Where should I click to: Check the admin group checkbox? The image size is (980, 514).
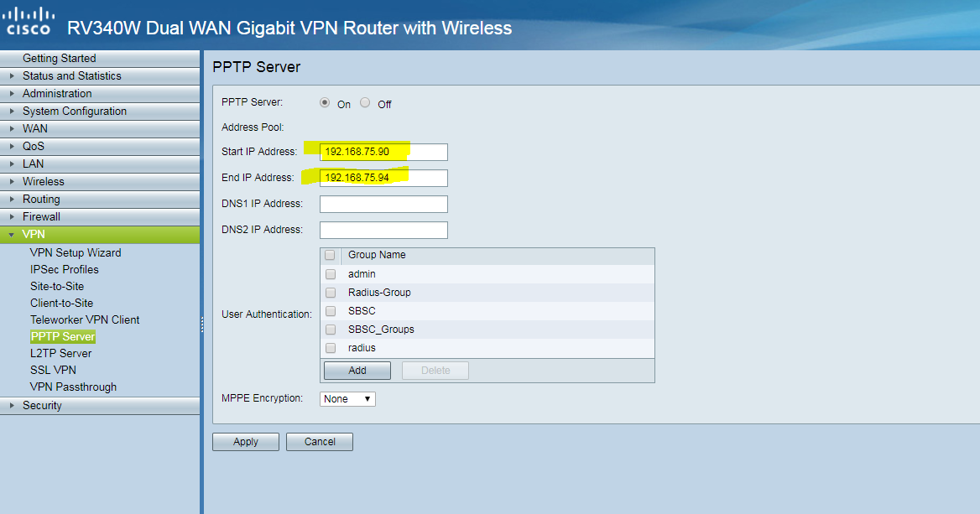(331, 274)
